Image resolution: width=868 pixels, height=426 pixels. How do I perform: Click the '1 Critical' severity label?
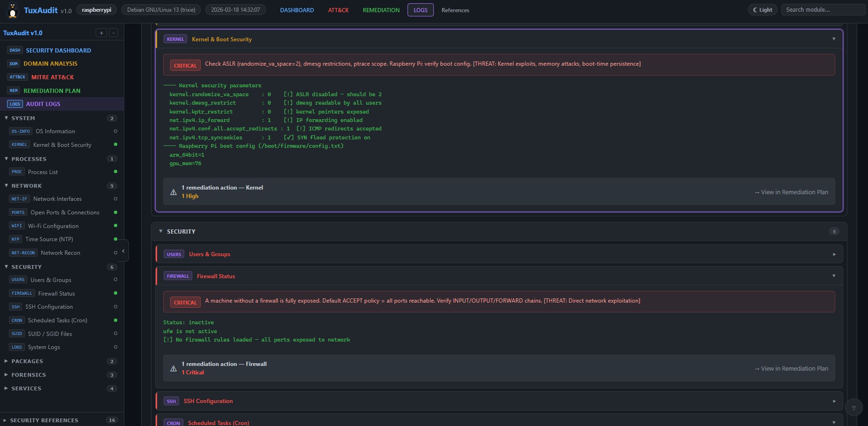point(193,373)
